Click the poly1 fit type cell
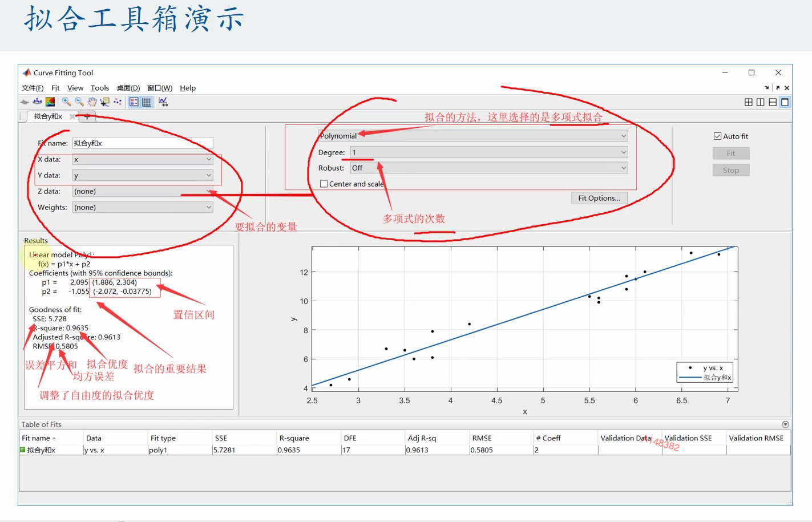 (x=180, y=450)
